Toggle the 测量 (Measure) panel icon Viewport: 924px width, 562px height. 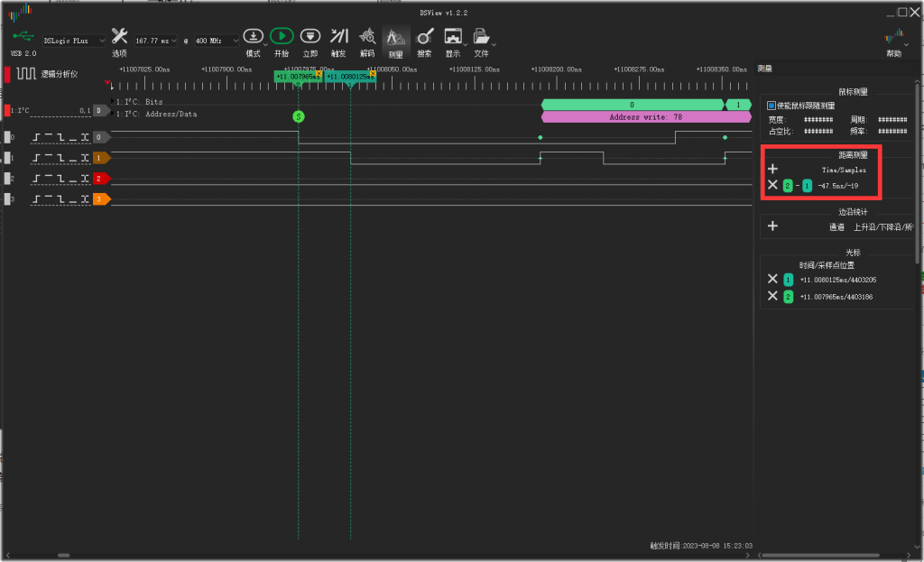395,36
